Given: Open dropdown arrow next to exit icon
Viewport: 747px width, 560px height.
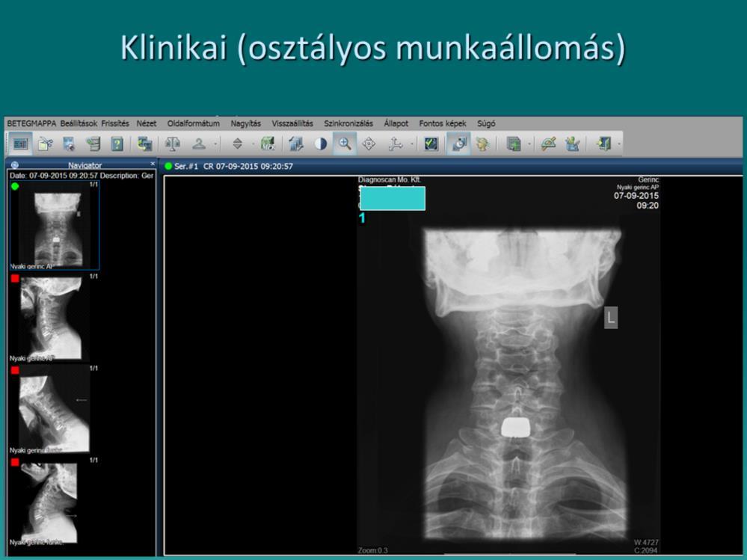Looking at the screenshot, I should pos(619,144).
